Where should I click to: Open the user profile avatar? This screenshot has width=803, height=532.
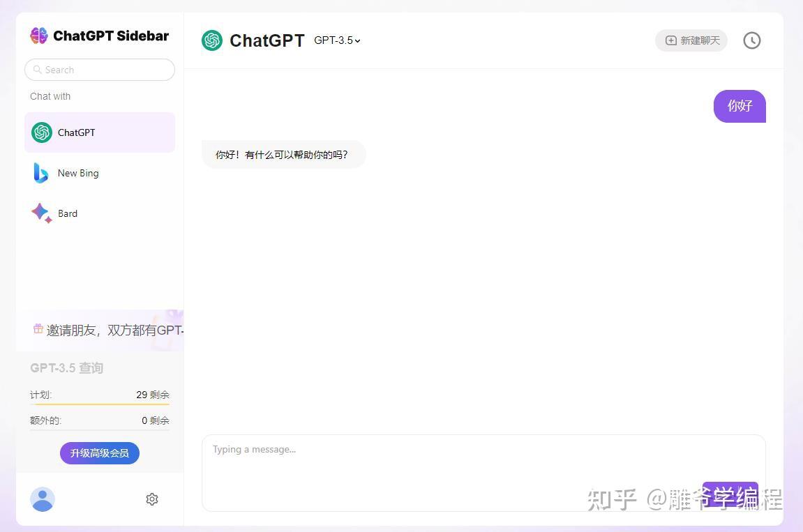point(43,499)
